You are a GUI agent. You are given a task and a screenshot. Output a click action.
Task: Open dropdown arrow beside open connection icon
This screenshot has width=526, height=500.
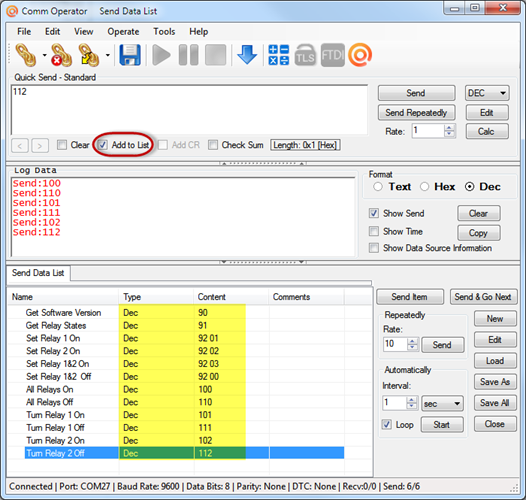(x=44, y=55)
